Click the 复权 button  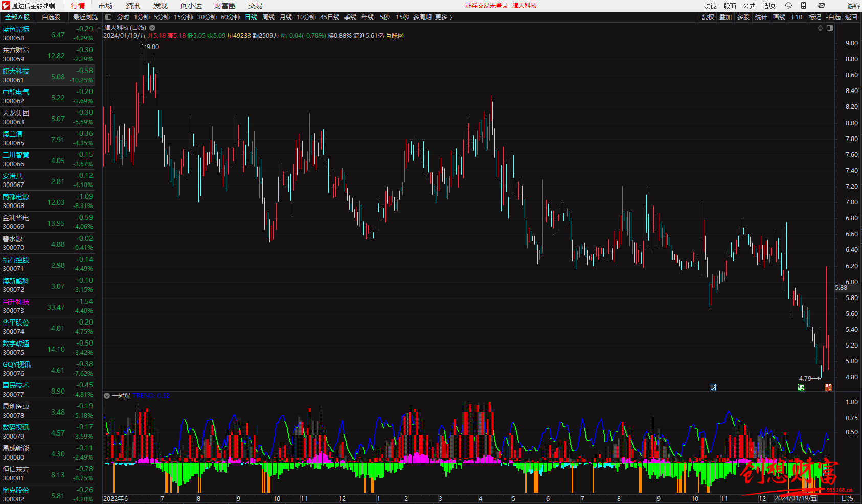pyautogui.click(x=708, y=17)
